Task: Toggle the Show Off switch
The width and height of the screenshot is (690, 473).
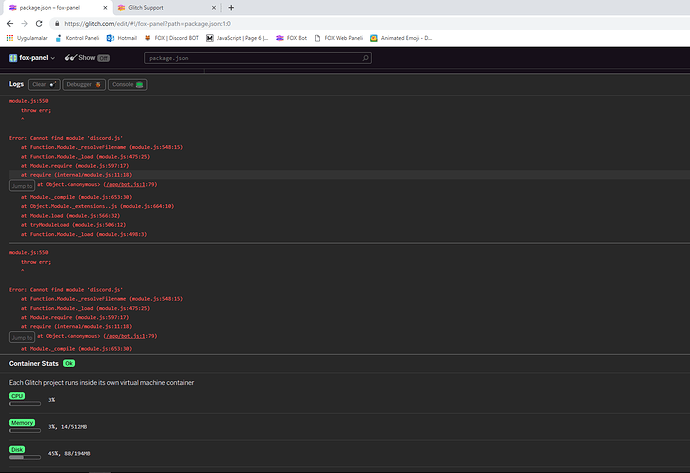Action: [x=103, y=58]
